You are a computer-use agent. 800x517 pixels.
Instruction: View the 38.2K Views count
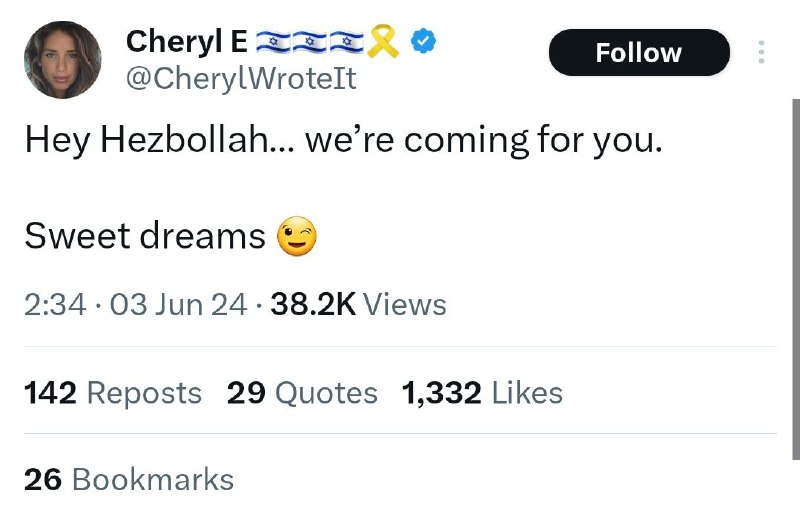pos(358,304)
